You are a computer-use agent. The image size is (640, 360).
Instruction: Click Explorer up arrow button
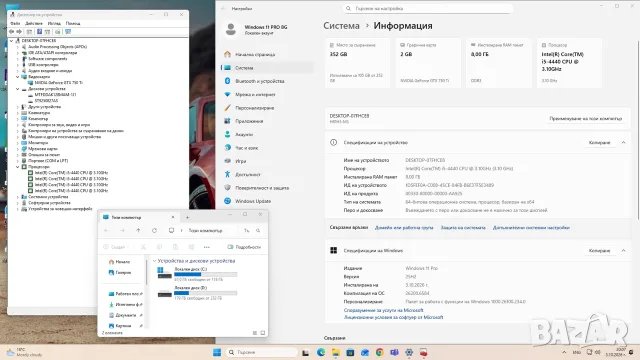pos(138,231)
